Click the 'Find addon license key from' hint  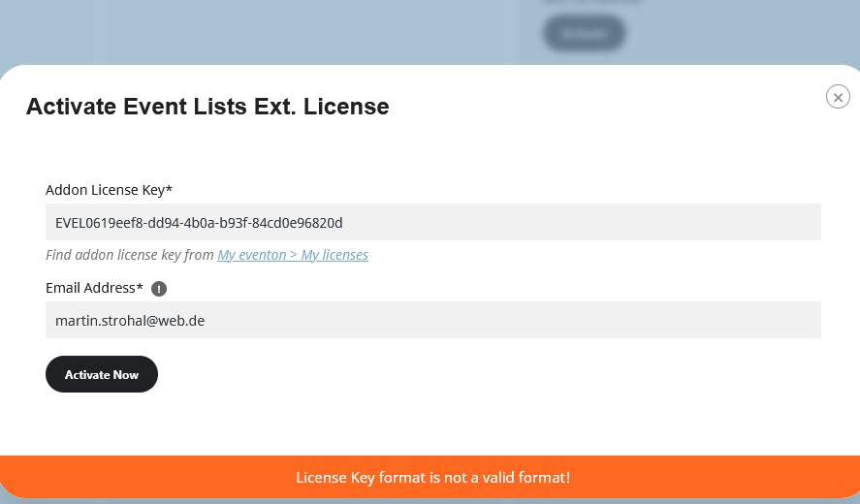point(130,255)
